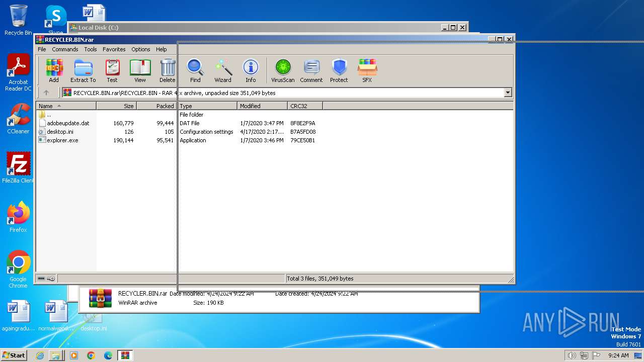
Task: Click the 'Configuration settings' type cell
Action: 206,132
